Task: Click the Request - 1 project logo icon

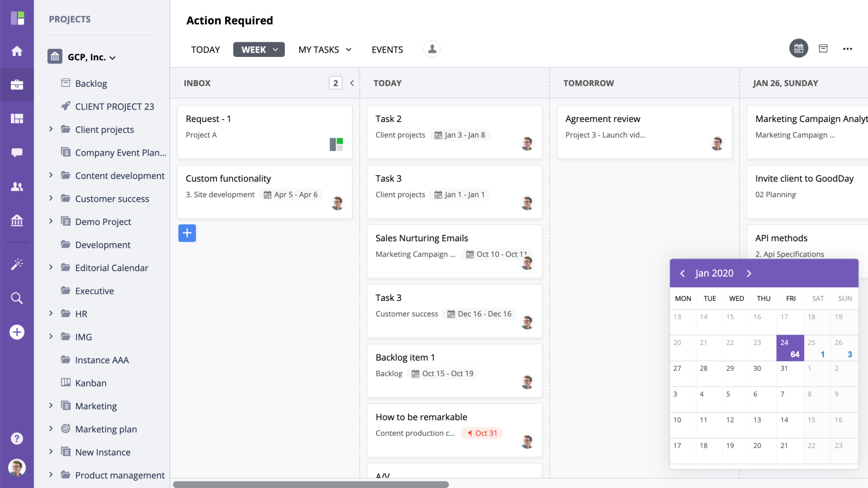Action: tap(336, 144)
